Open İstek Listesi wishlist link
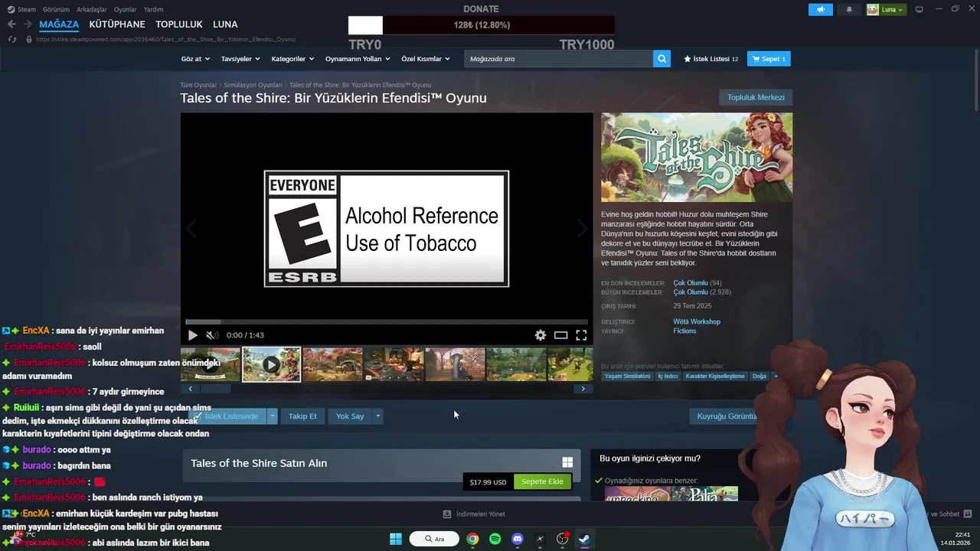This screenshot has width=980, height=551. [x=710, y=59]
